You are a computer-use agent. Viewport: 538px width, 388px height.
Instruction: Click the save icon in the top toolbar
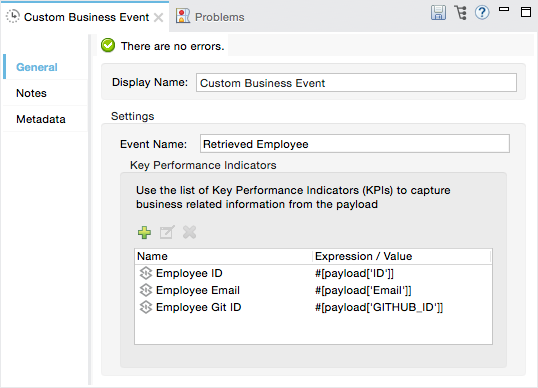point(438,13)
